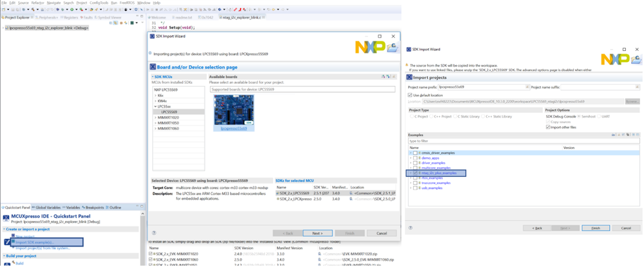Check the usb_examples checkbox
This screenshot has height=275, width=644.
pyautogui.click(x=415, y=188)
